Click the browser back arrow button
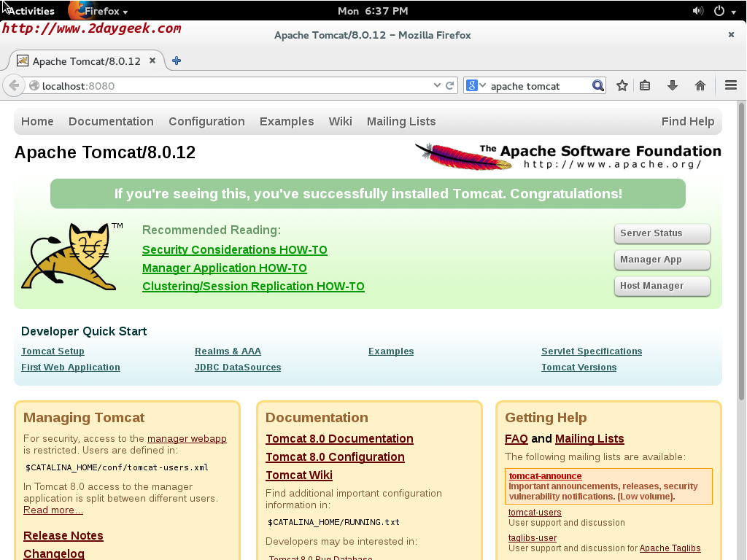747x560 pixels. click(x=14, y=86)
